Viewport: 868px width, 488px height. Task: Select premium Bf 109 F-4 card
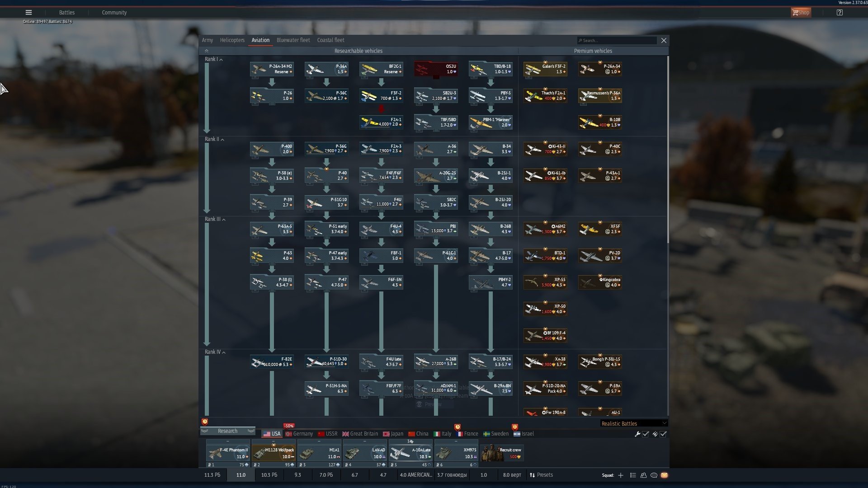click(x=545, y=335)
